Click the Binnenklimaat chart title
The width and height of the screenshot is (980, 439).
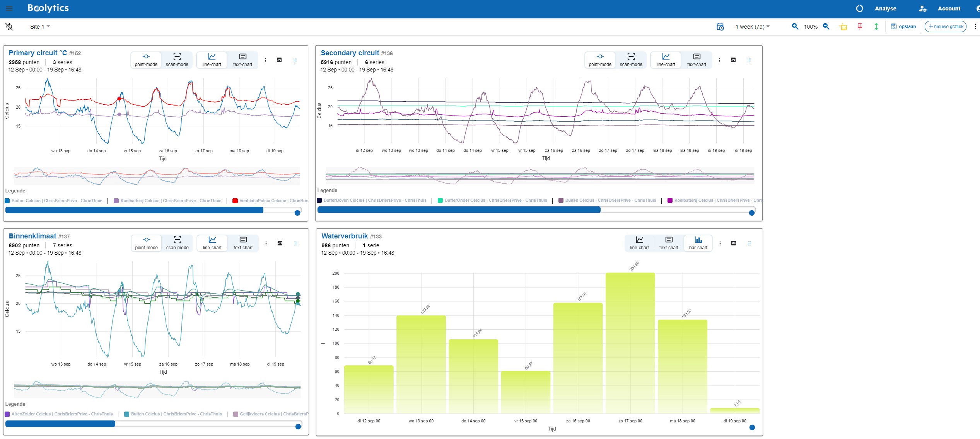click(32, 236)
